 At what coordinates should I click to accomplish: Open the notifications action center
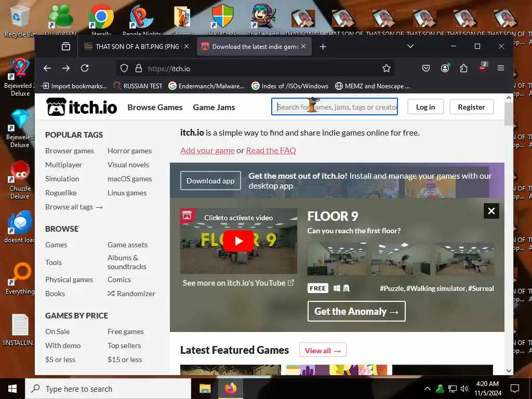click(515, 389)
